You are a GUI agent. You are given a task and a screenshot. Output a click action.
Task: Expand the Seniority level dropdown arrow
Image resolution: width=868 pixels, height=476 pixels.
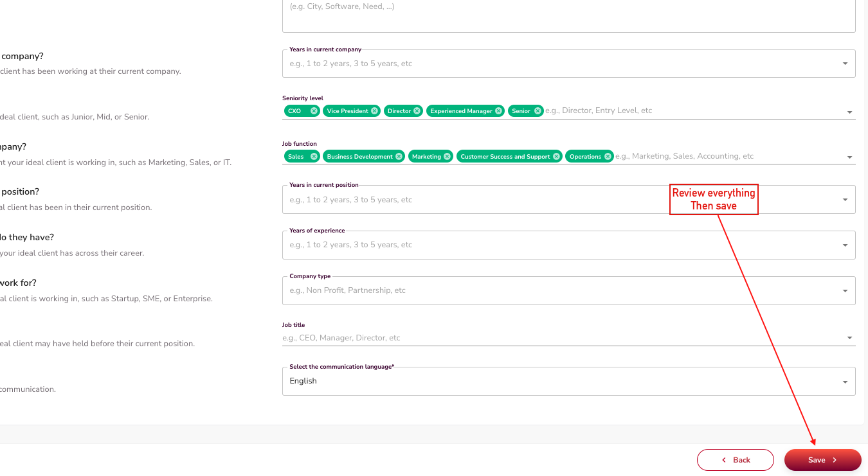(x=849, y=112)
